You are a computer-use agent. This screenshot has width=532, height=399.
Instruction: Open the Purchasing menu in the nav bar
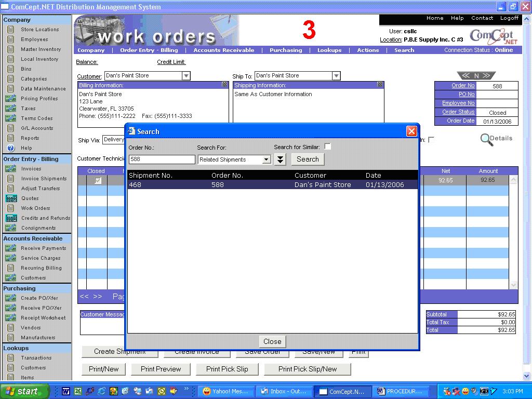click(x=285, y=50)
